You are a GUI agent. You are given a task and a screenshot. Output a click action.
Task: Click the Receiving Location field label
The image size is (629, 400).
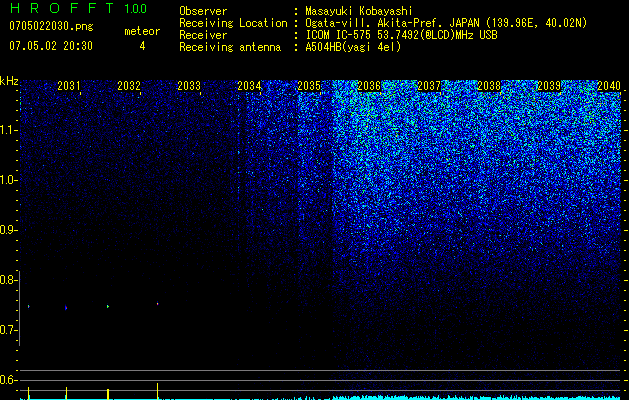click(x=233, y=23)
